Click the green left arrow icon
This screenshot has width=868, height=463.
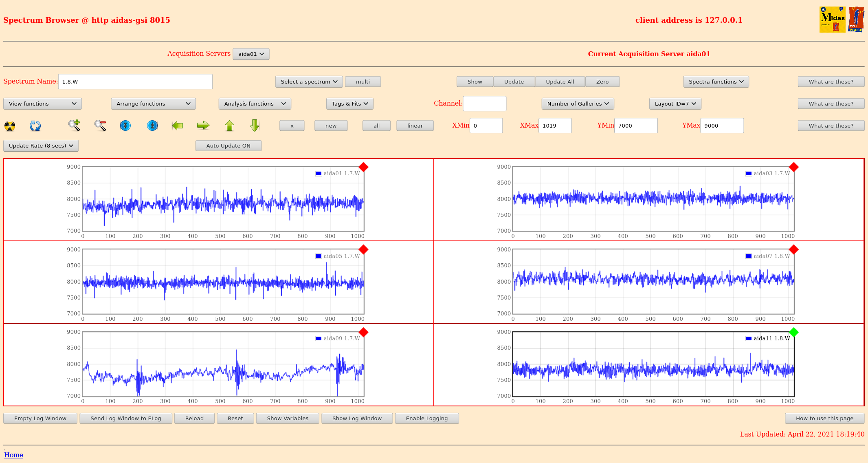[x=178, y=126]
